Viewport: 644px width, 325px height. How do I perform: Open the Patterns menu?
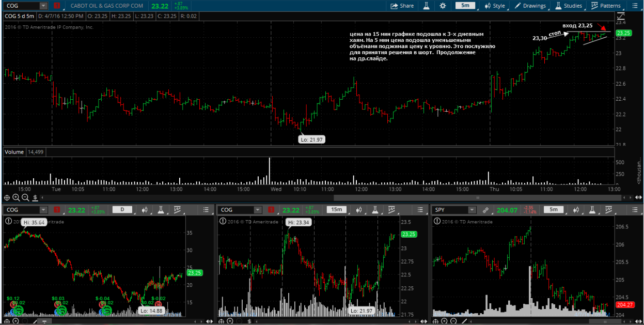[x=606, y=6]
